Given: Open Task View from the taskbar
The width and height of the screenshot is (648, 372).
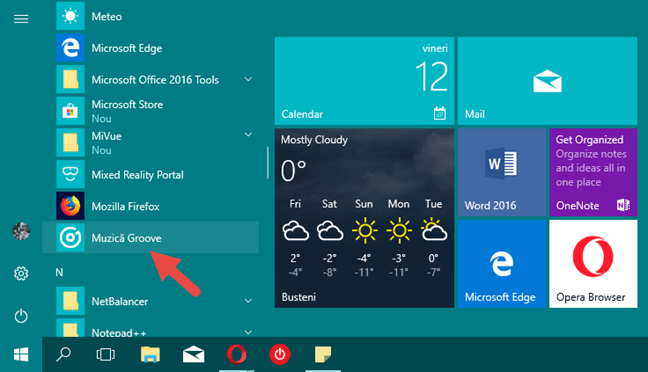Looking at the screenshot, I should [105, 355].
